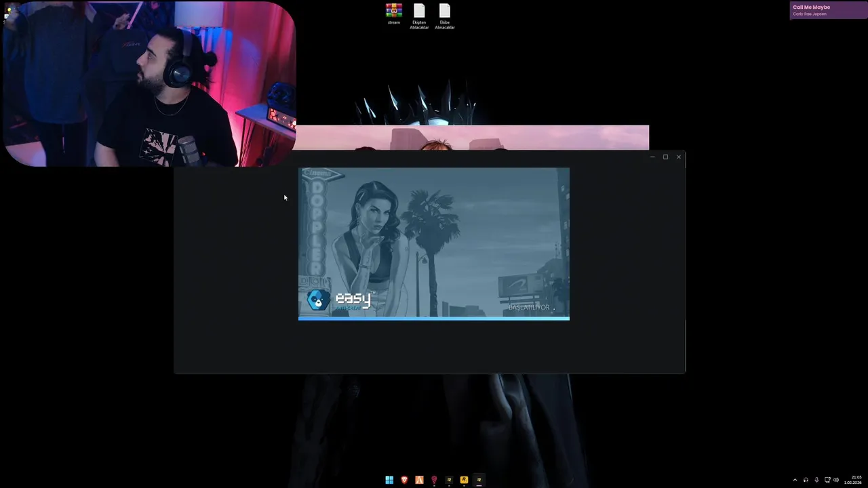Show hidden system tray icons chevron
The height and width of the screenshot is (488, 868).
(x=795, y=480)
